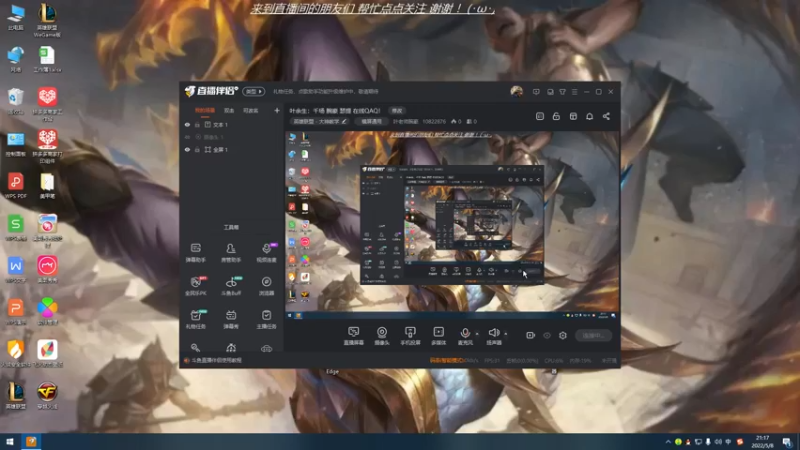Select the 全屏 1 source row
This screenshot has width=800, height=450.
click(x=232, y=149)
